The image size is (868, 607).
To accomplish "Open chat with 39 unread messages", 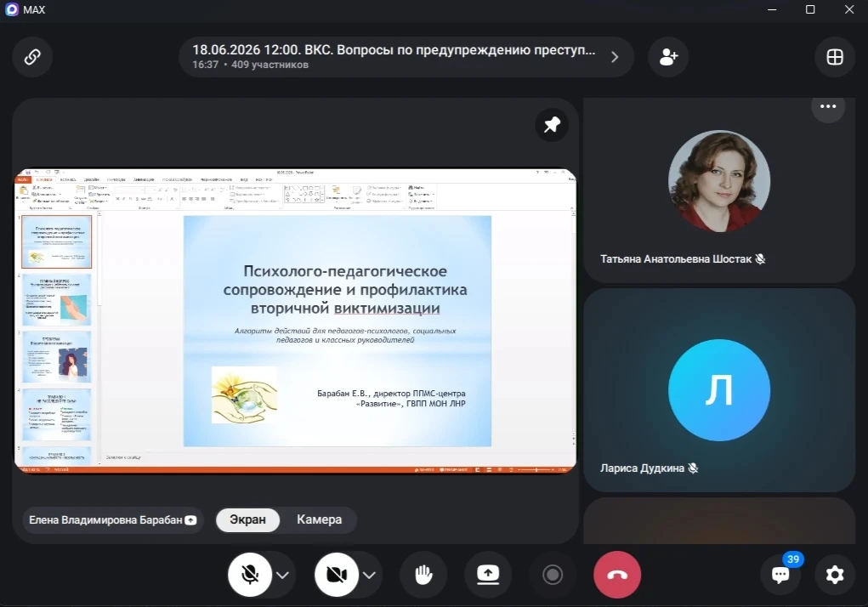I will [x=780, y=575].
